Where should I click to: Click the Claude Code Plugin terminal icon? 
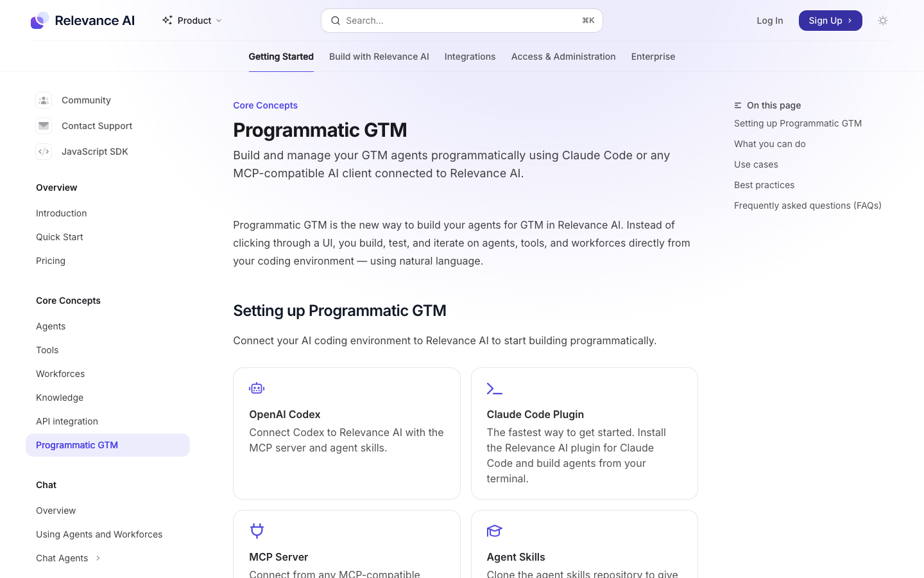(495, 389)
